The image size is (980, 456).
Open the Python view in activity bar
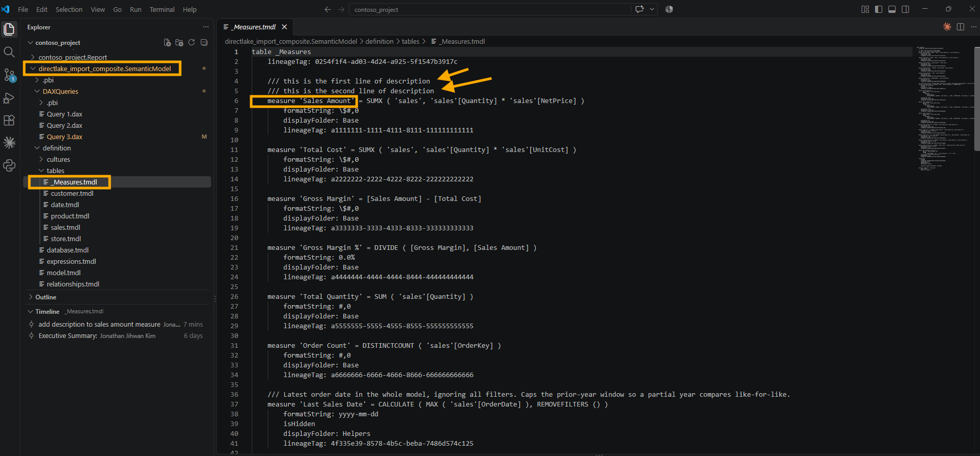tap(9, 165)
